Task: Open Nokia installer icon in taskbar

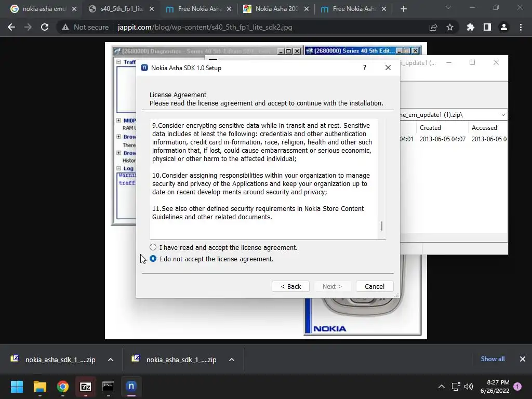Action: pos(131,387)
